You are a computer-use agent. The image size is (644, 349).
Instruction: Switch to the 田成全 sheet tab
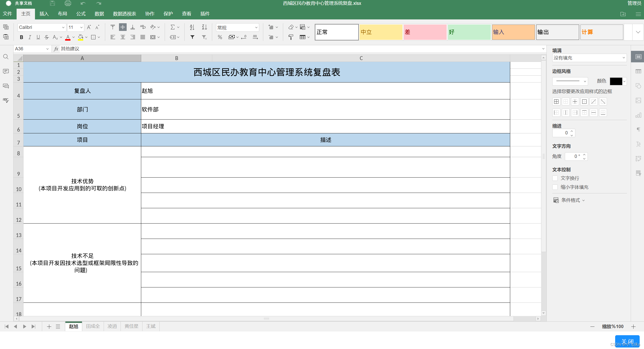[93, 326]
